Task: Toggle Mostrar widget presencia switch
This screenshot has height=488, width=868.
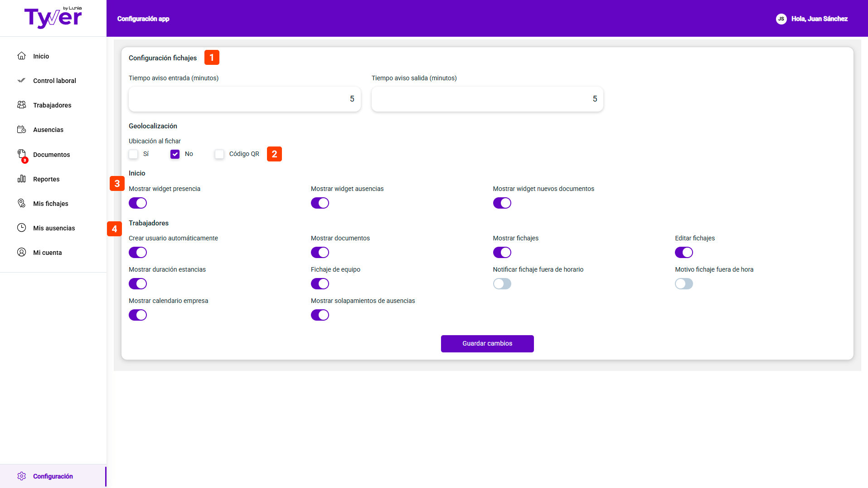Action: [138, 203]
